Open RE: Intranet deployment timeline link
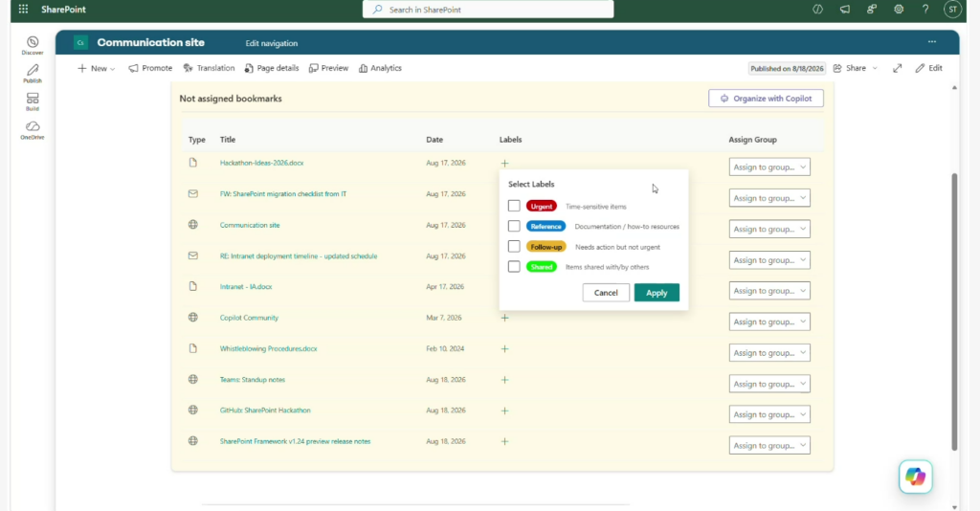 point(299,256)
